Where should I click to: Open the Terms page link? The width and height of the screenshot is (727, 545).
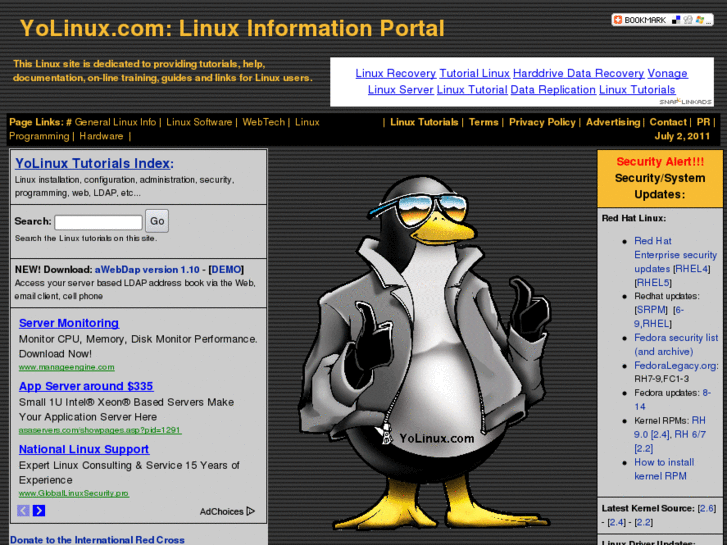[483, 122]
